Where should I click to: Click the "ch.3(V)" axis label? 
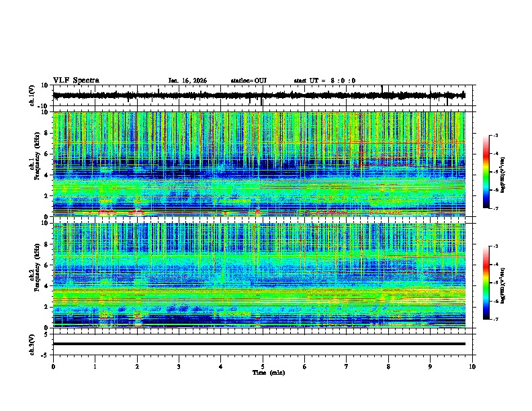point(32,345)
